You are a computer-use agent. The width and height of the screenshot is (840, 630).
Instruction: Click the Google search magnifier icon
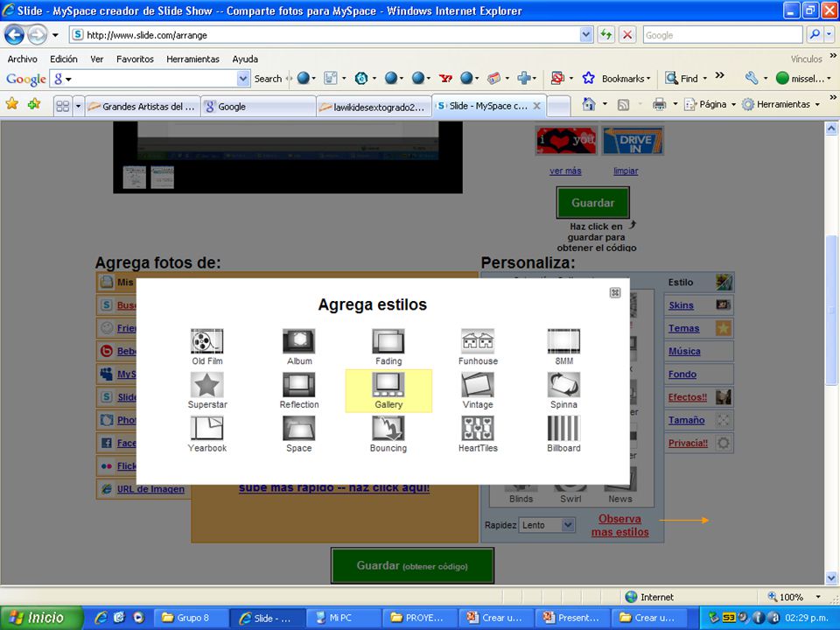(815, 35)
